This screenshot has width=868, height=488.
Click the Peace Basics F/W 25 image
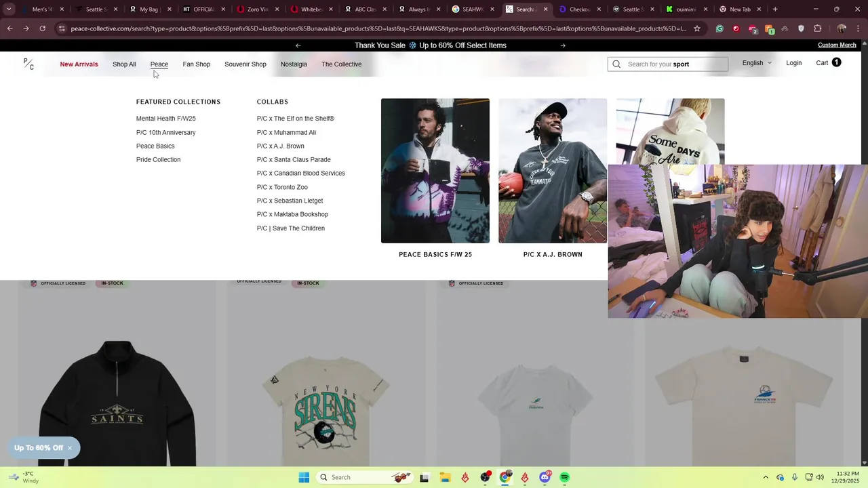435,171
